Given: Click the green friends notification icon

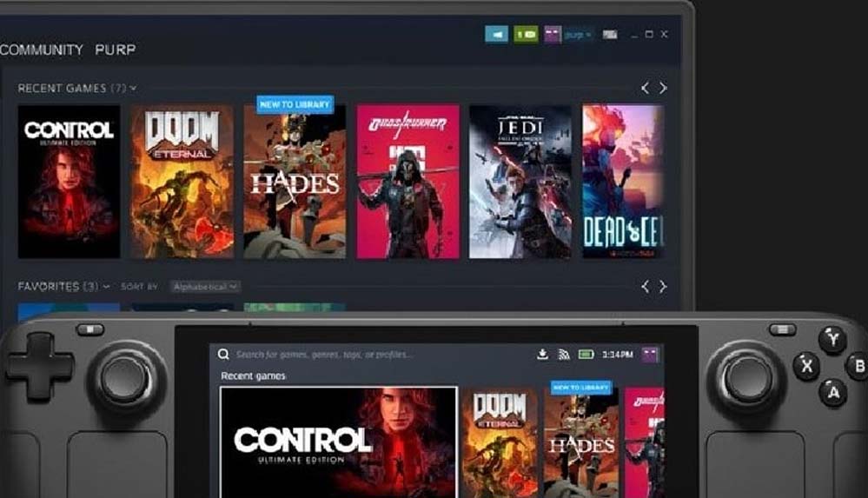Looking at the screenshot, I should point(526,35).
